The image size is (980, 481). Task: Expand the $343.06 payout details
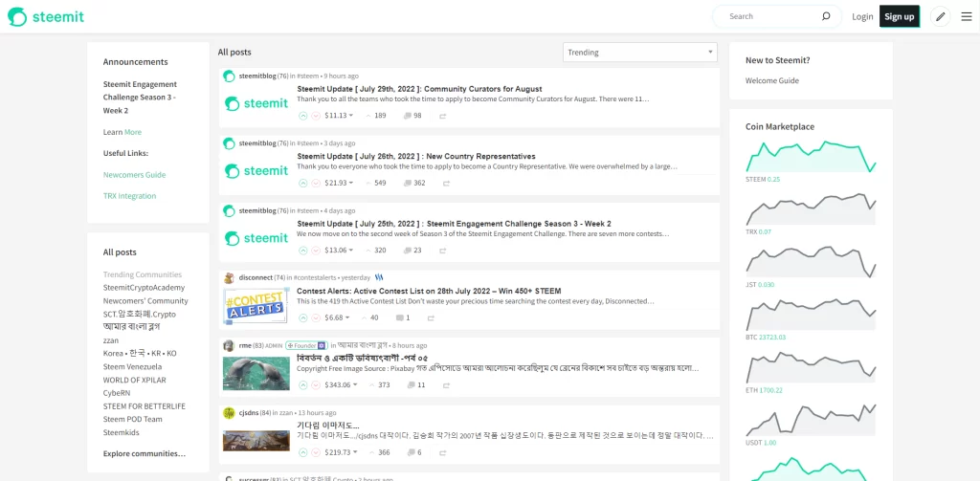click(x=342, y=384)
